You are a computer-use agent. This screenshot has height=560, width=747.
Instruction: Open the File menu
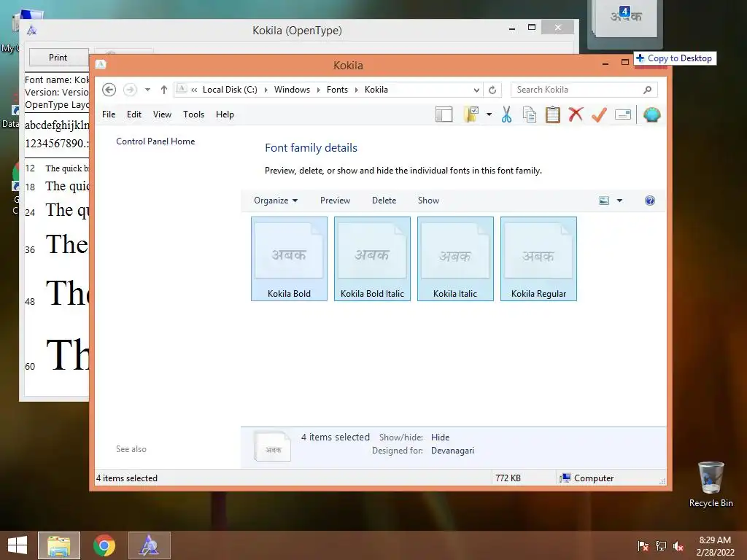109,114
